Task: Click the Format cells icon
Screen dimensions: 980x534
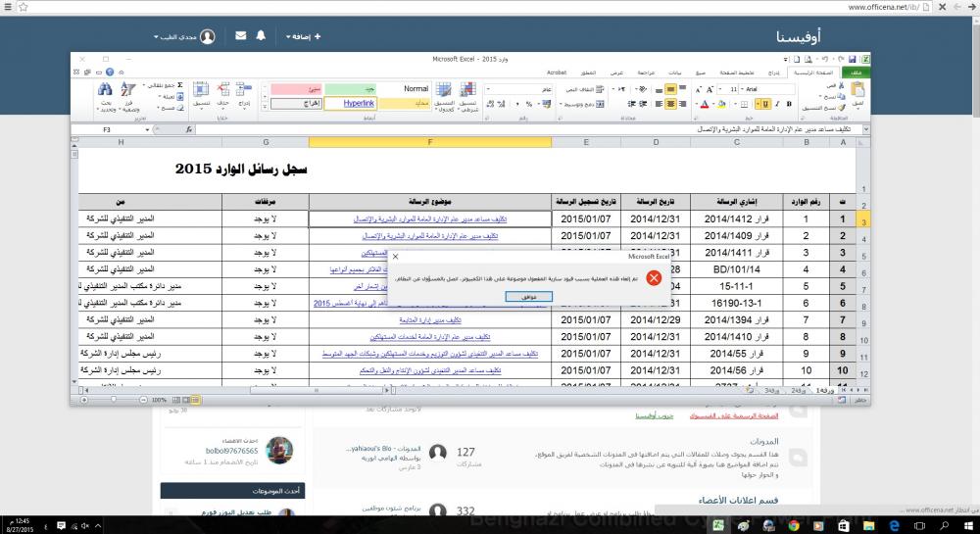Action: click(x=201, y=89)
